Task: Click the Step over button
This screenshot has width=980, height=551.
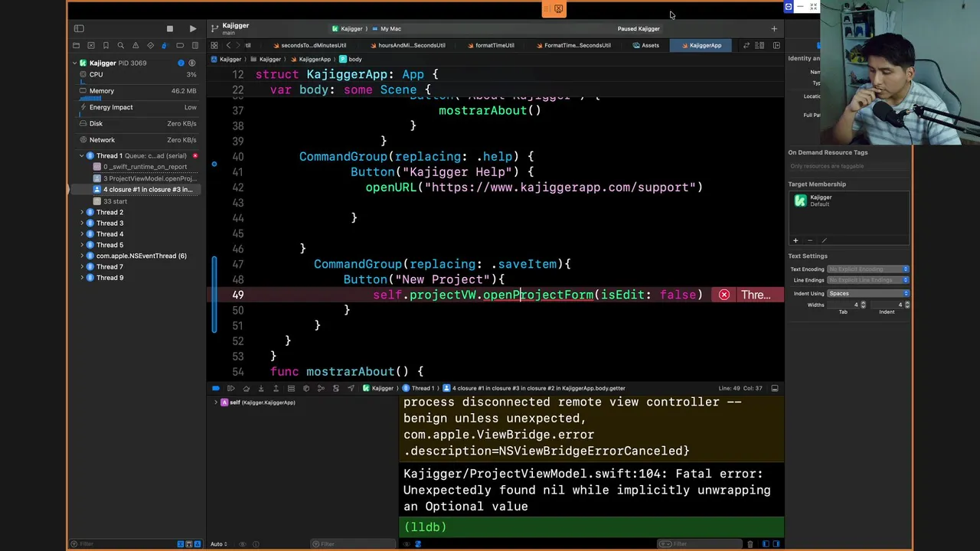Action: (x=246, y=388)
